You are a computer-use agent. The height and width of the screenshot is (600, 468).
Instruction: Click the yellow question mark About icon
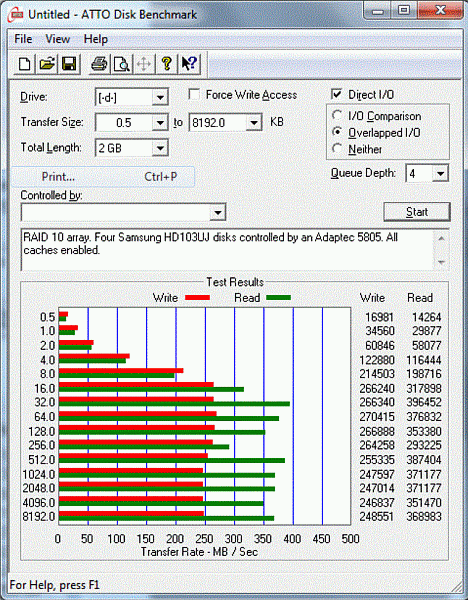pos(166,64)
